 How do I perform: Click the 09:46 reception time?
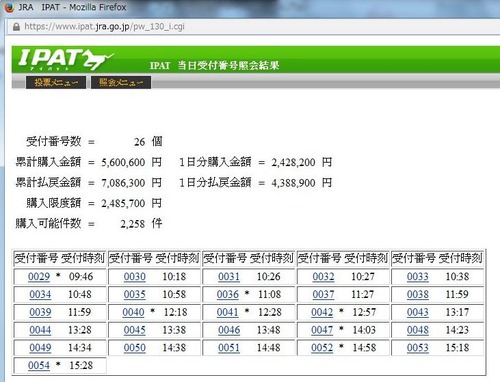(81, 277)
